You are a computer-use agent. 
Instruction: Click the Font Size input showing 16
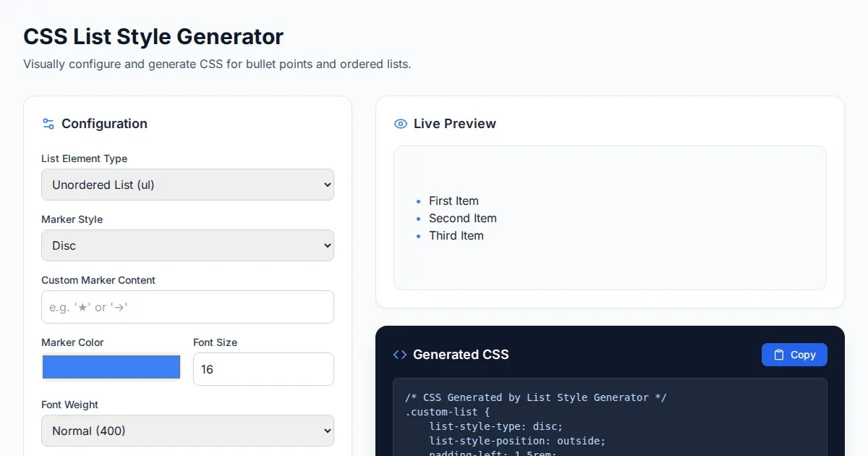tap(263, 369)
